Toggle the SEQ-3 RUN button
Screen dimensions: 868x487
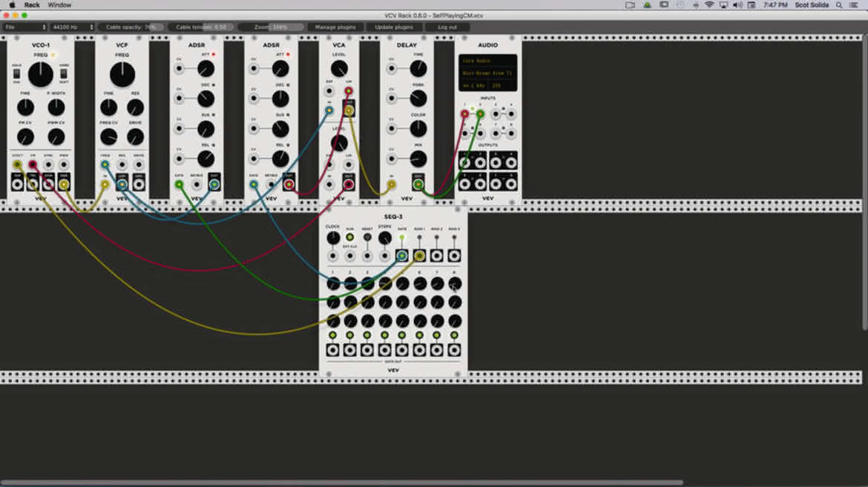pyautogui.click(x=350, y=237)
